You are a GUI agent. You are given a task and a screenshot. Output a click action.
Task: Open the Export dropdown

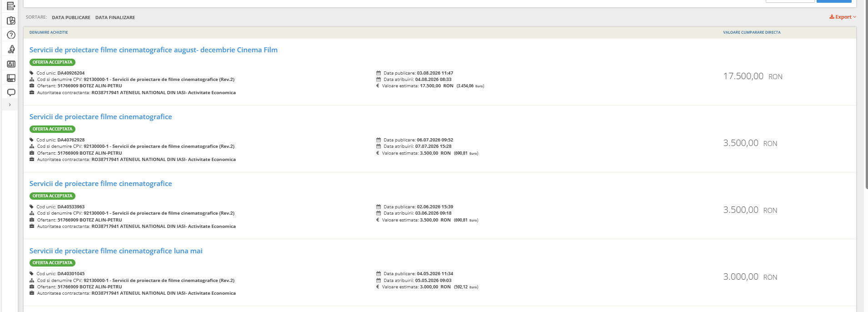coord(843,17)
